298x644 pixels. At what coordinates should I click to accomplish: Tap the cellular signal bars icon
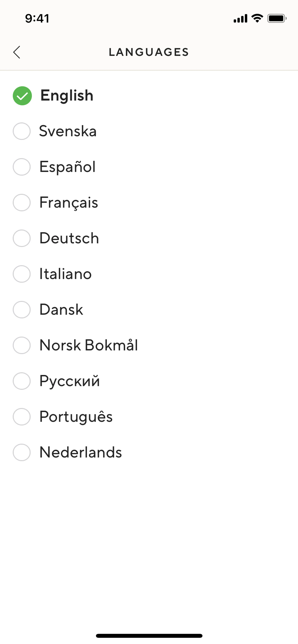[240, 18]
